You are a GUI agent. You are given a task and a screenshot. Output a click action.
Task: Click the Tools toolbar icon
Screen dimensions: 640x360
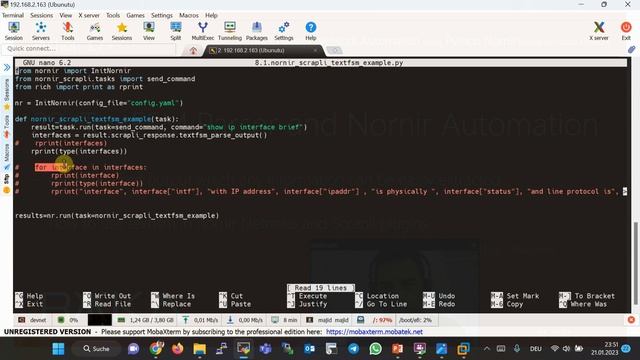point(68,31)
